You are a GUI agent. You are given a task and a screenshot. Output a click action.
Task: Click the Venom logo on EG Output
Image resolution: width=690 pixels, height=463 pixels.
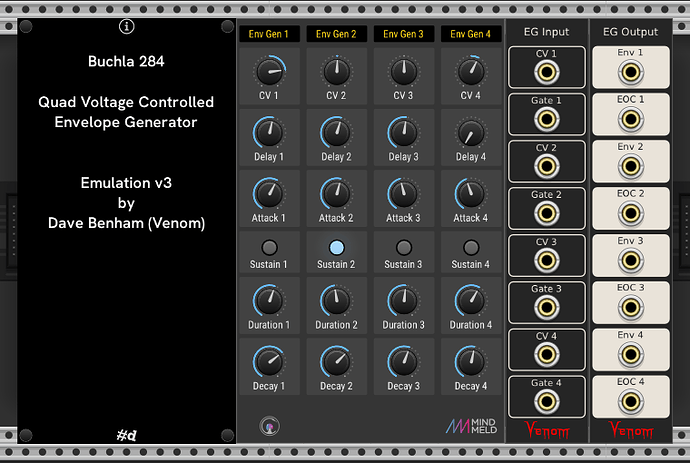point(631,430)
